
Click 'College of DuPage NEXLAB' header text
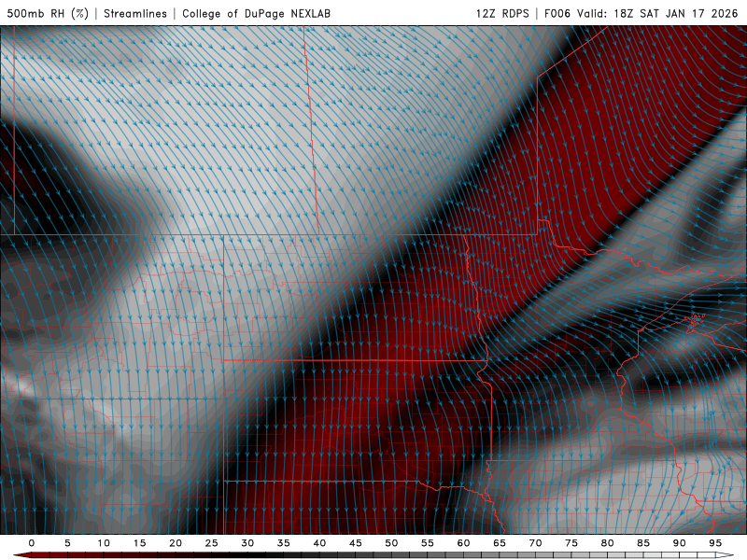pyautogui.click(x=256, y=13)
